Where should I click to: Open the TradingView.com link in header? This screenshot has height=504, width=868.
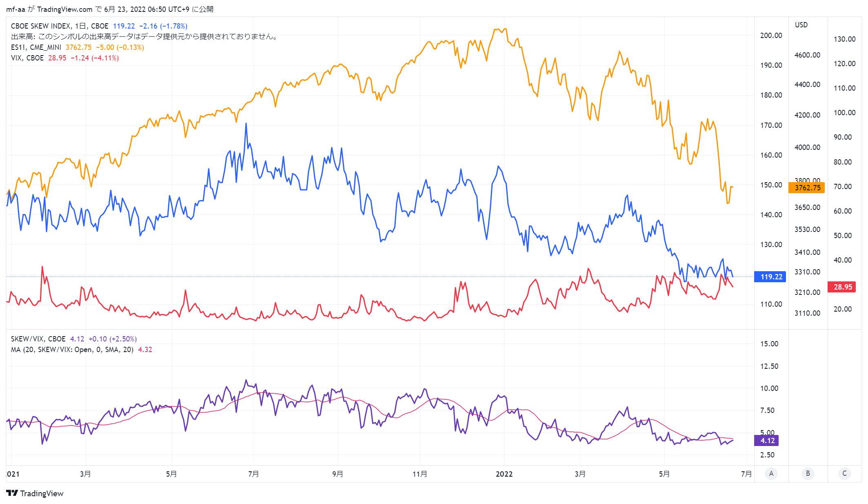65,9
